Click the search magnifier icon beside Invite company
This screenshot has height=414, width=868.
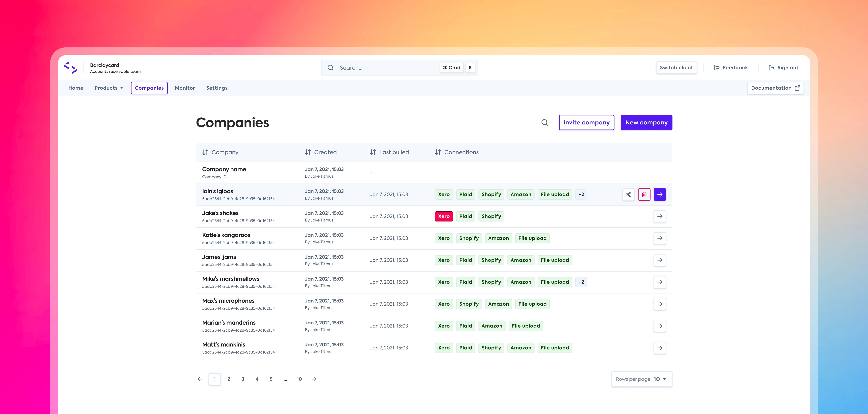tap(545, 122)
